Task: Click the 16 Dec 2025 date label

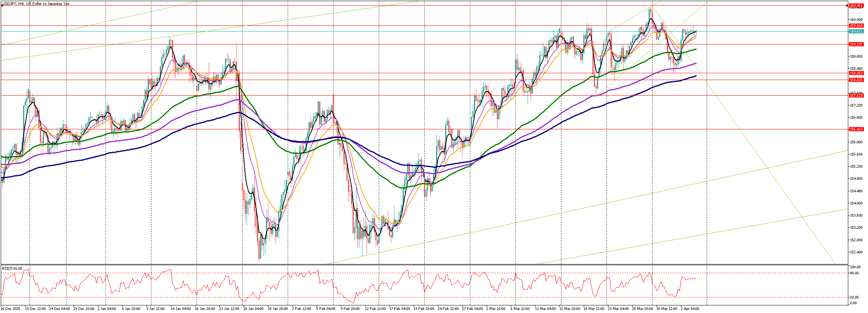Action: [11, 309]
